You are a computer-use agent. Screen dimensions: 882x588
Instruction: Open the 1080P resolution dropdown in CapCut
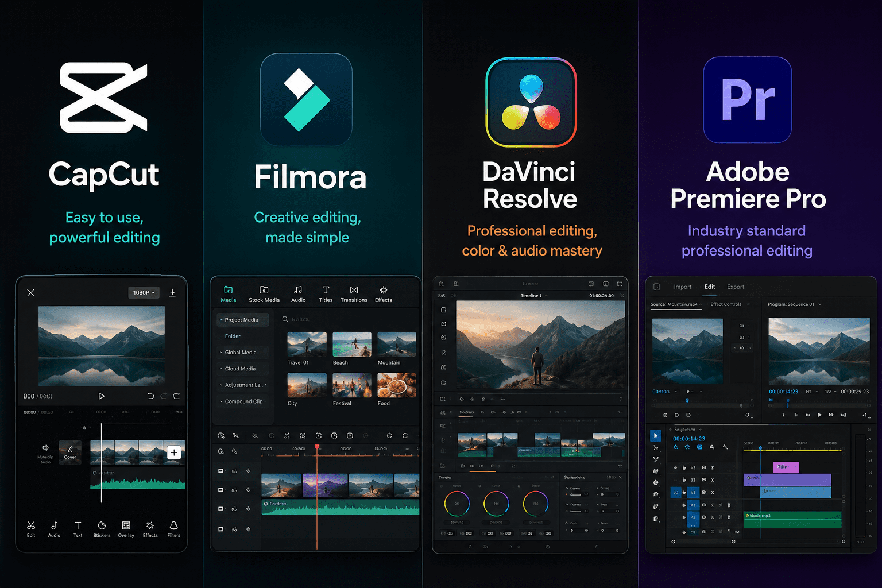coord(144,293)
